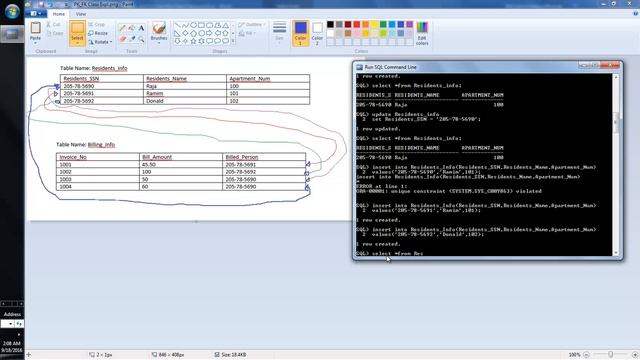Open the shape Fill dropdown

click(x=247, y=33)
